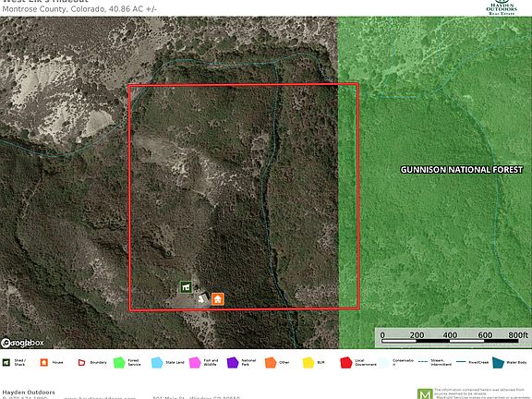Click the Road/Creek line symbol in legend

[x=461, y=362]
